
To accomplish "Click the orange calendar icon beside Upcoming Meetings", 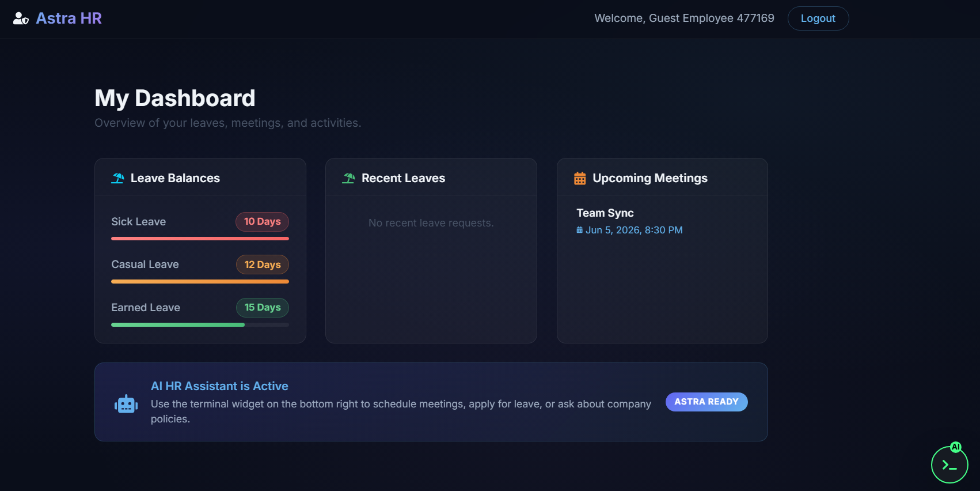I will pos(580,178).
